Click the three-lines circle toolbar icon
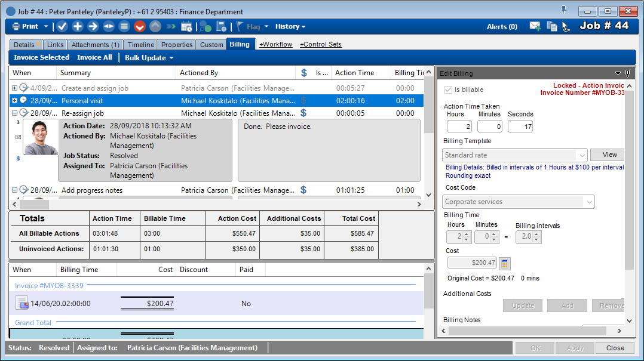This screenshot has width=644, height=361. pyautogui.click(x=124, y=27)
